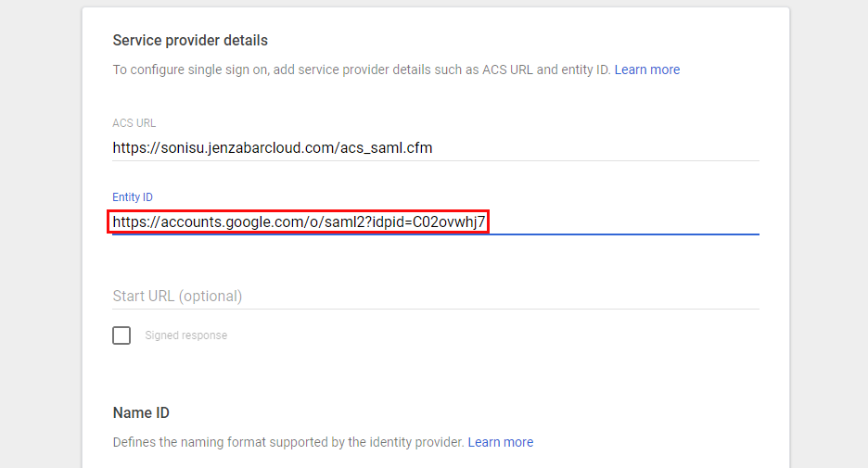Screen dimensions: 868x468
Task: Click the single sign on description text
Action: pos(362,70)
